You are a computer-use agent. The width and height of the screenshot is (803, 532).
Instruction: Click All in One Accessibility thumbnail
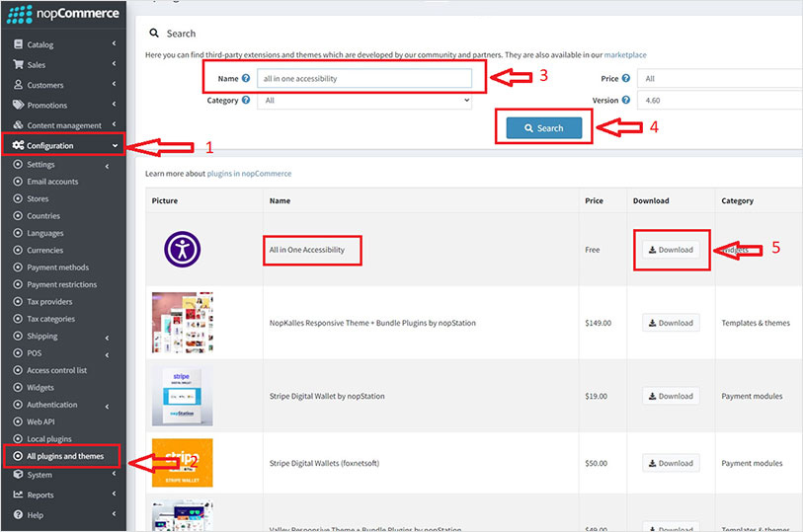click(x=183, y=249)
